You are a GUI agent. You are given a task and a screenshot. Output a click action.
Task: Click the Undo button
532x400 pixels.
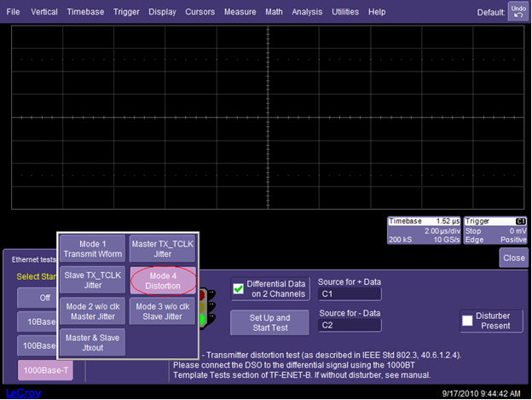point(518,12)
